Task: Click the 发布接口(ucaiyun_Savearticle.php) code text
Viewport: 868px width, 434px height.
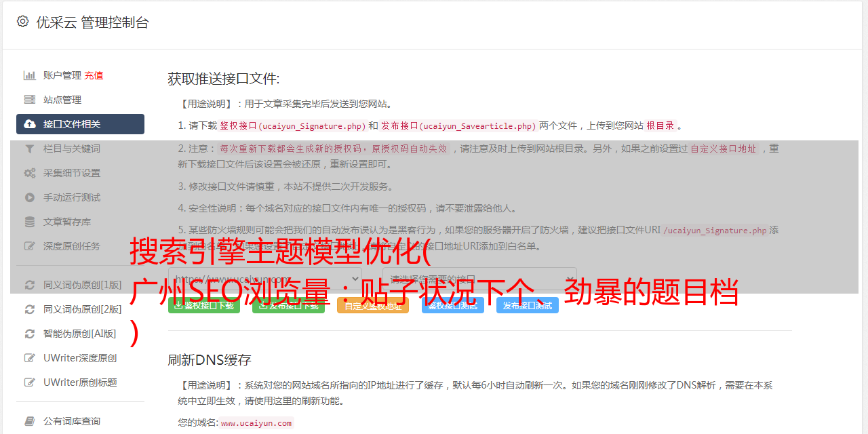Action: [x=458, y=126]
